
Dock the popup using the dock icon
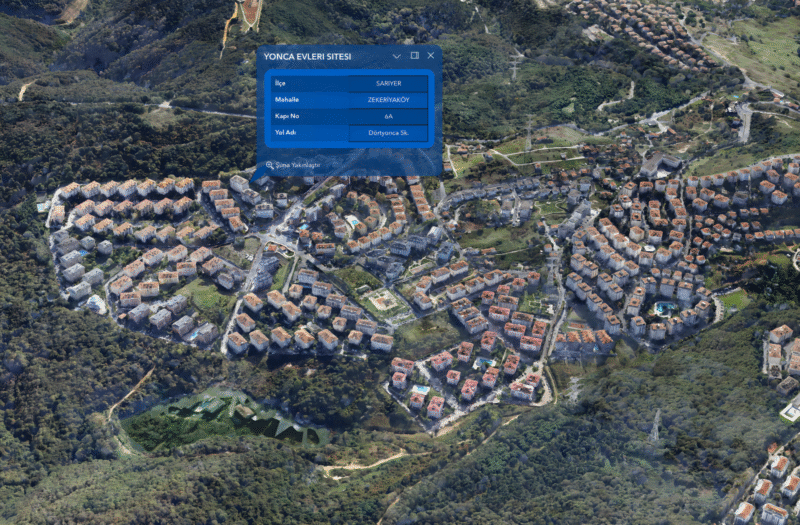(x=415, y=56)
